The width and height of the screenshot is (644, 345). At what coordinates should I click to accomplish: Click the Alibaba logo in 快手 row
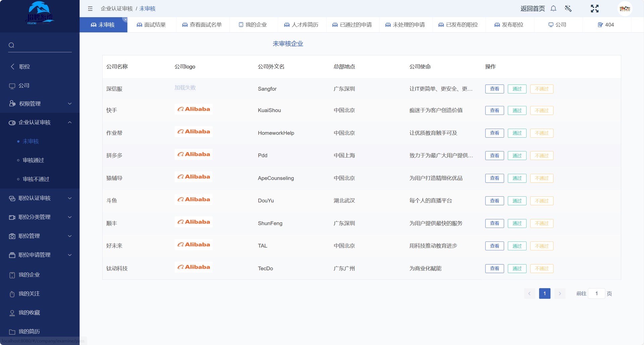[194, 109]
